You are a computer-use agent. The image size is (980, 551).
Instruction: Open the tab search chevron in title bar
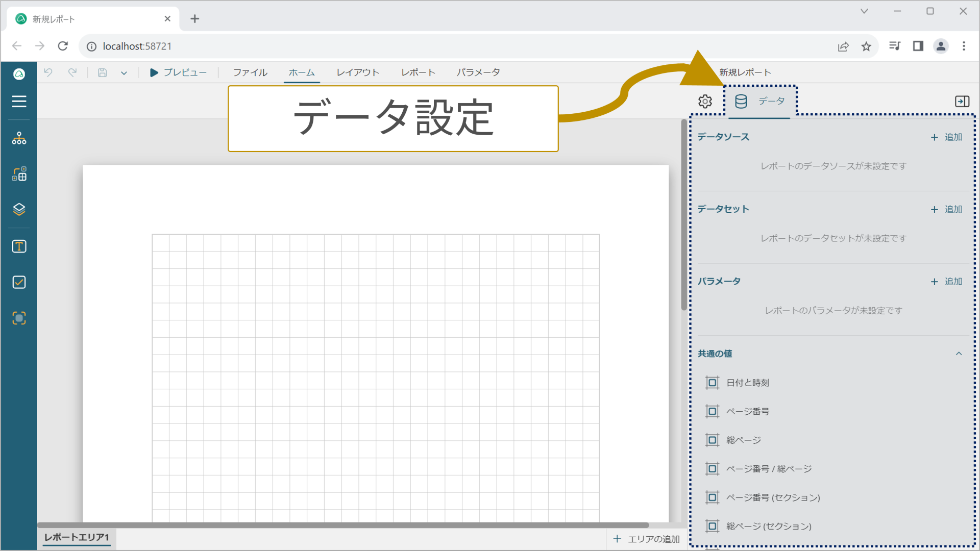click(864, 11)
